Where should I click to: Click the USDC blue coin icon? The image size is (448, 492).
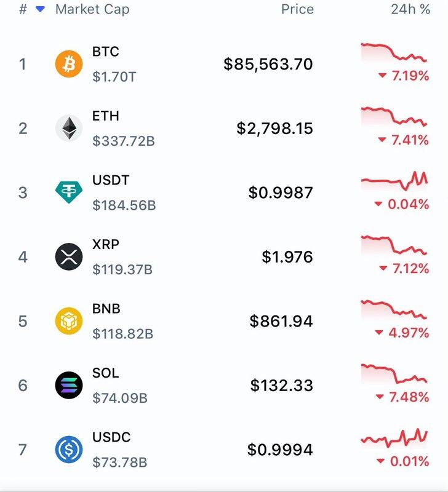coord(69,450)
